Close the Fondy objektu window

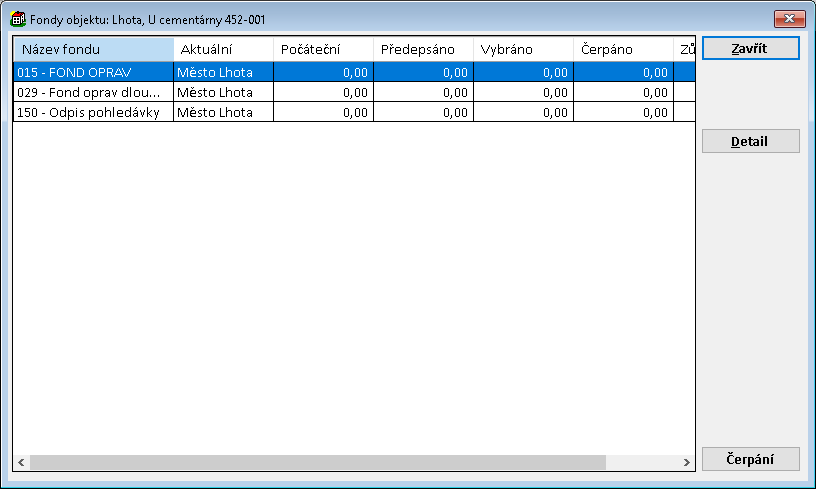click(x=790, y=19)
